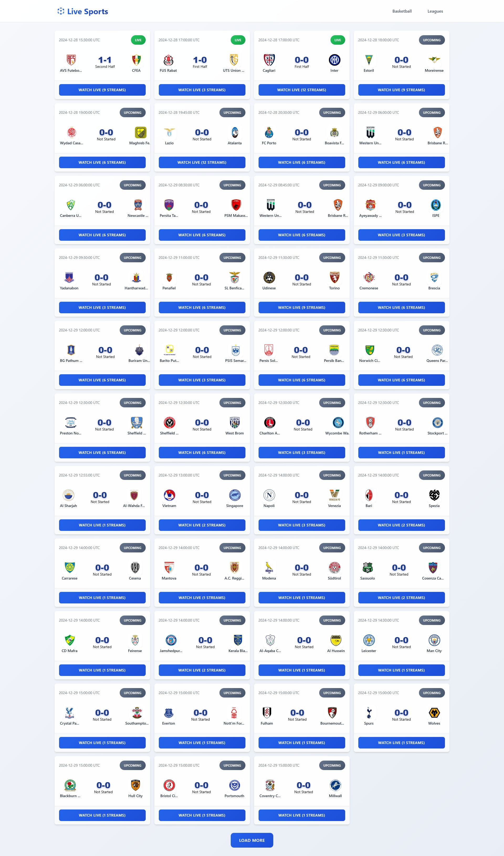Viewport: 504px width, 856px height.
Task: Watch live streams for Lazio vs Atalanta
Action: (x=202, y=162)
